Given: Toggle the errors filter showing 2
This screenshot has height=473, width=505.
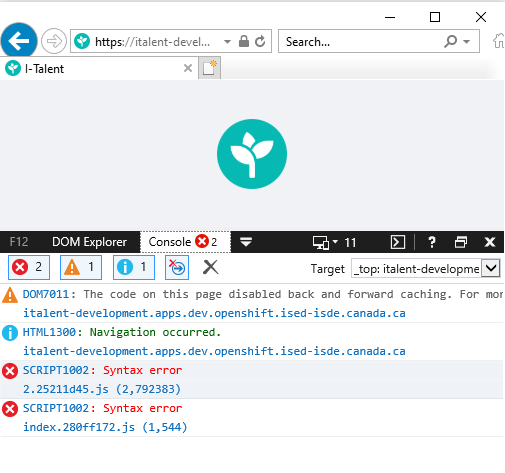Looking at the screenshot, I should click(x=29, y=267).
